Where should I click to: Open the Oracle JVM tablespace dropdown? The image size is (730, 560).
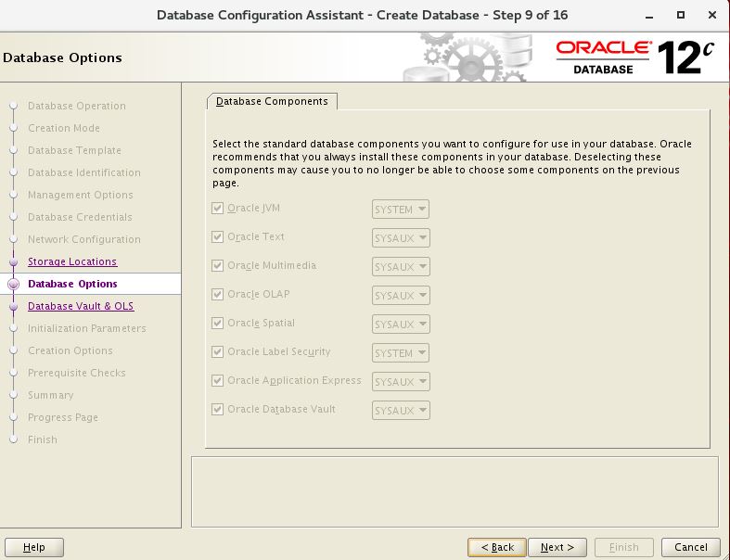(401, 209)
